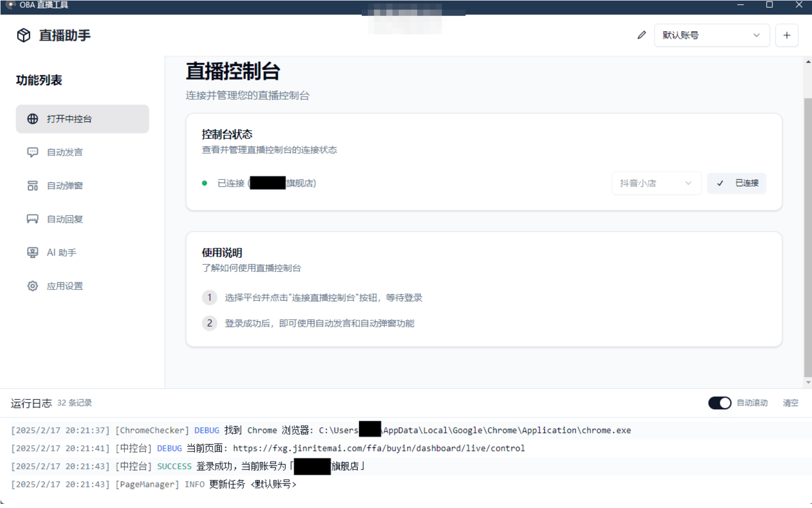Click the fxg.jinritemai.com URL log line
The image size is (812, 508).
pos(268,448)
